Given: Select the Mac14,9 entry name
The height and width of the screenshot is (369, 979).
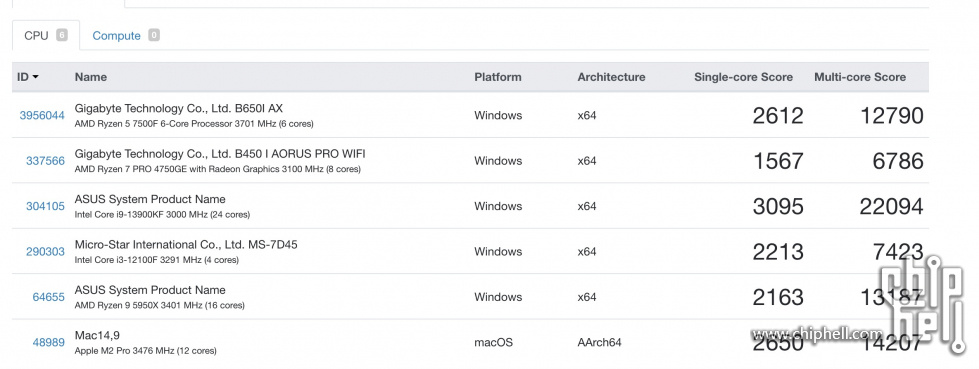Looking at the screenshot, I should tap(97, 336).
